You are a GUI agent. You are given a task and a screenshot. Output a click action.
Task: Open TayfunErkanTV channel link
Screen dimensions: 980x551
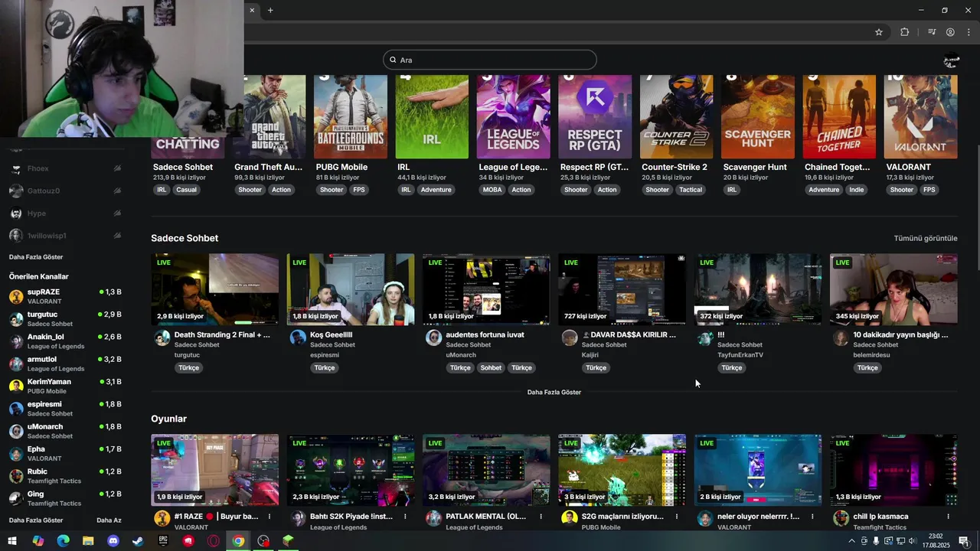tap(740, 355)
